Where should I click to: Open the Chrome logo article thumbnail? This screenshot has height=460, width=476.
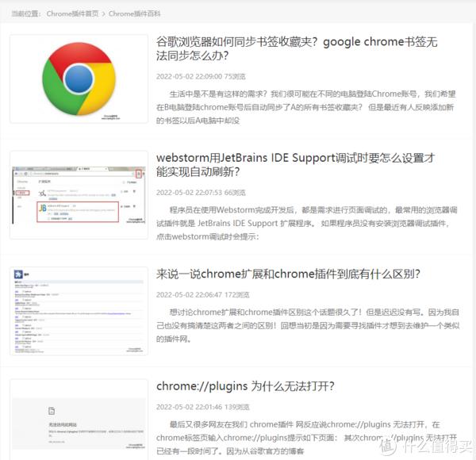[79, 79]
